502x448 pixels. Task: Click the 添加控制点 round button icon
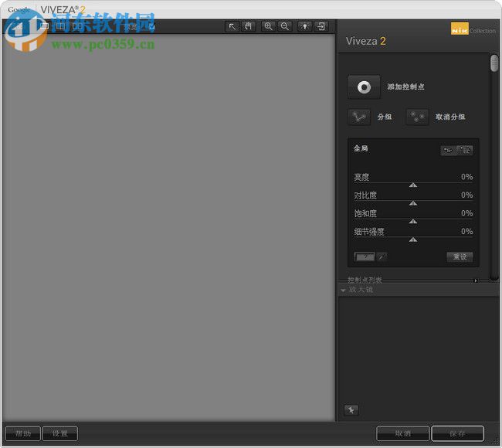coord(364,87)
